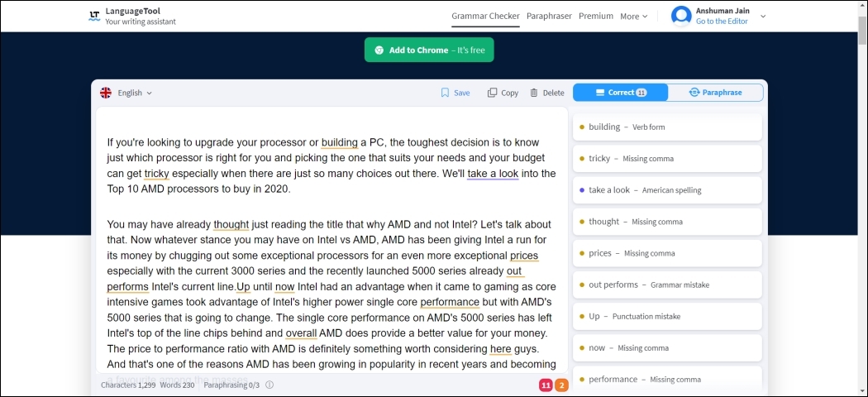This screenshot has height=397, width=868.
Task: Click the user profile avatar icon
Action: coord(681,16)
